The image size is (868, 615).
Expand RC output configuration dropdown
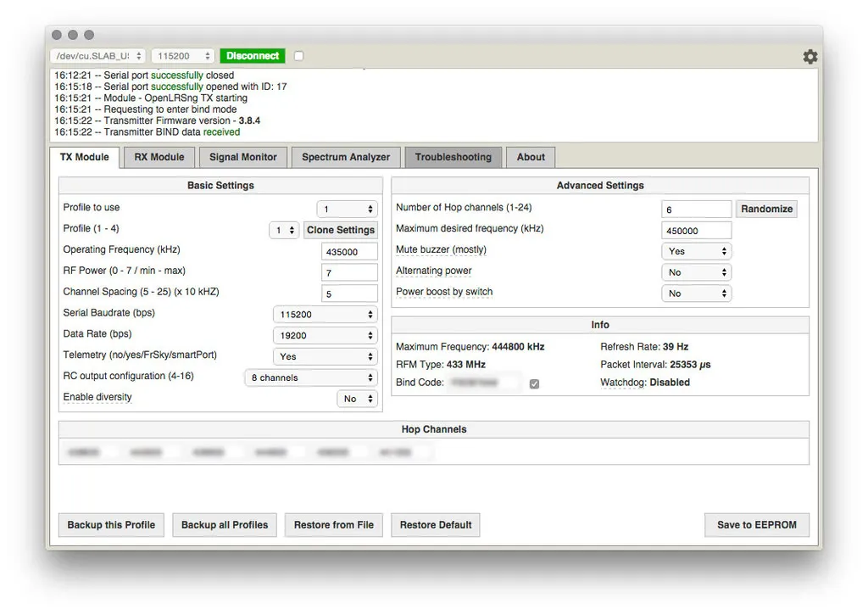tap(310, 377)
